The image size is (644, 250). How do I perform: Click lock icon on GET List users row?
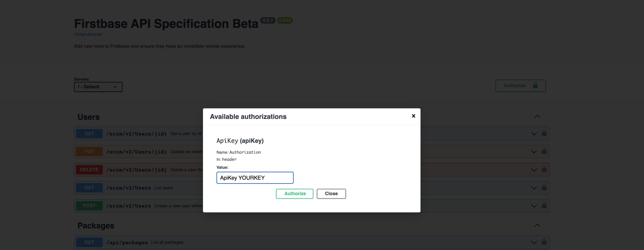click(544, 187)
